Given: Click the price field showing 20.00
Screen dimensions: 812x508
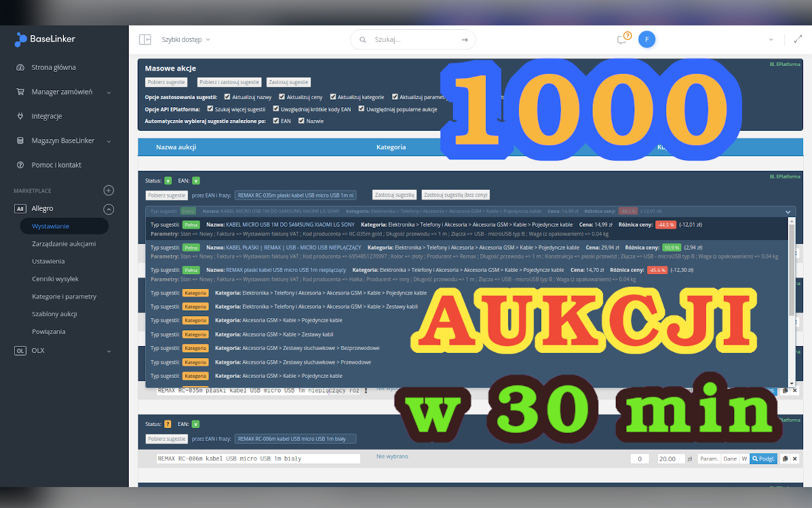Looking at the screenshot, I should pyautogui.click(x=671, y=458).
